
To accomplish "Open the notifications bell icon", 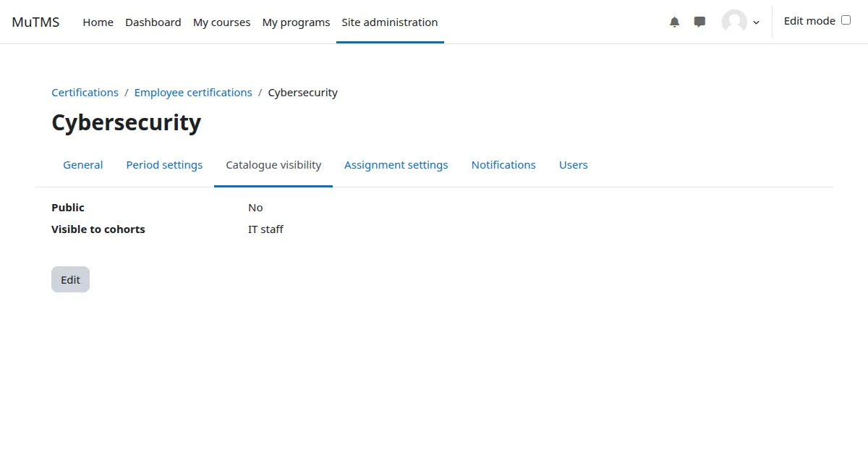I will (674, 22).
